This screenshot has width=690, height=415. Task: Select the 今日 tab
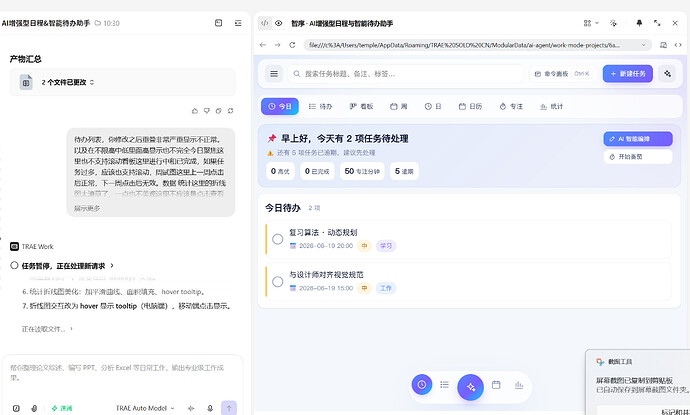coord(280,107)
